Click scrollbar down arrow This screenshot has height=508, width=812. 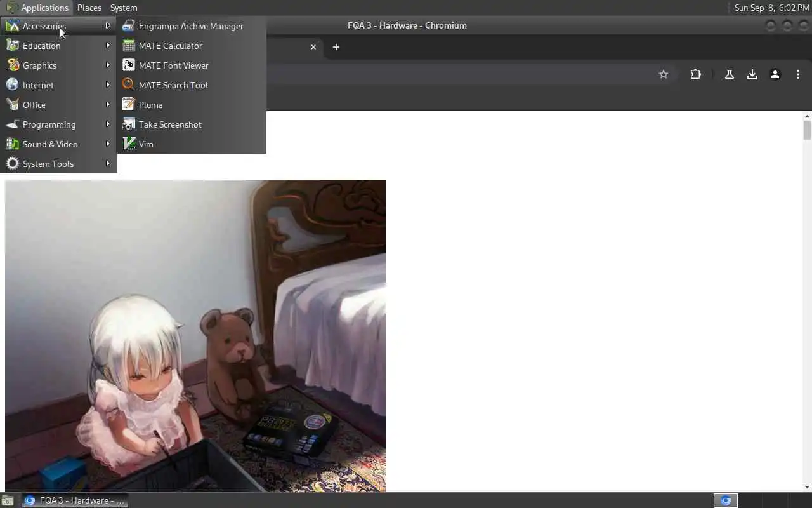(807, 487)
